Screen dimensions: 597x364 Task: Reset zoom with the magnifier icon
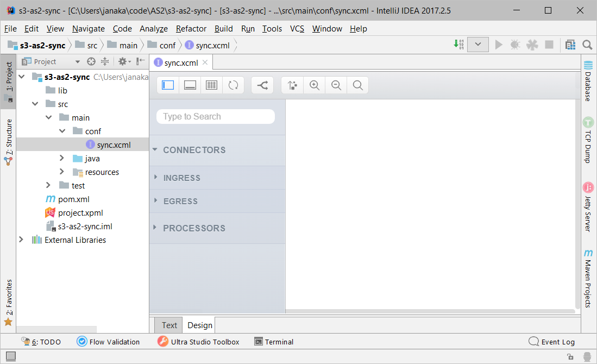pos(358,85)
